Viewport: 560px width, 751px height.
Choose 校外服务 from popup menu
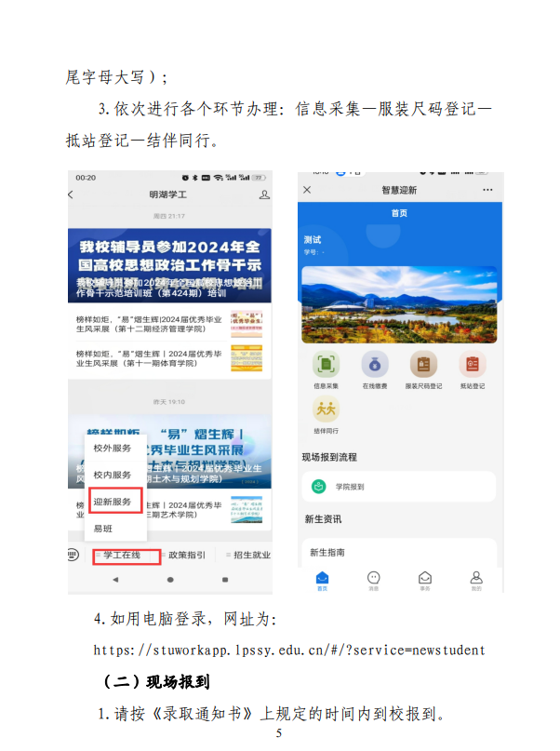pos(115,448)
